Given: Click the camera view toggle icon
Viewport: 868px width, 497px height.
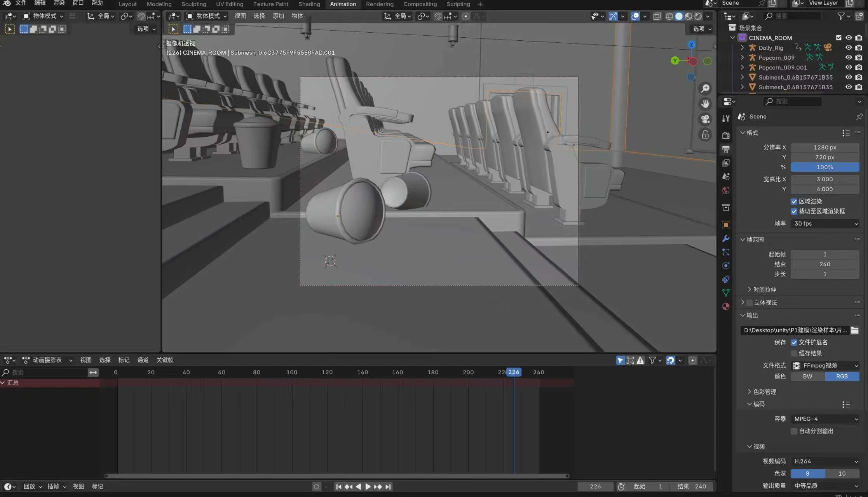Looking at the screenshot, I should [x=705, y=119].
